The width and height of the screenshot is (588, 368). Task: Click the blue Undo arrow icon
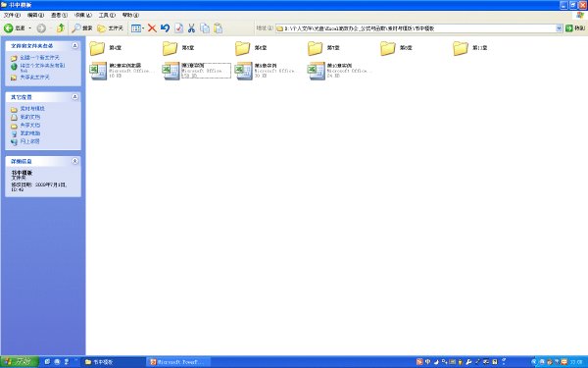165,28
